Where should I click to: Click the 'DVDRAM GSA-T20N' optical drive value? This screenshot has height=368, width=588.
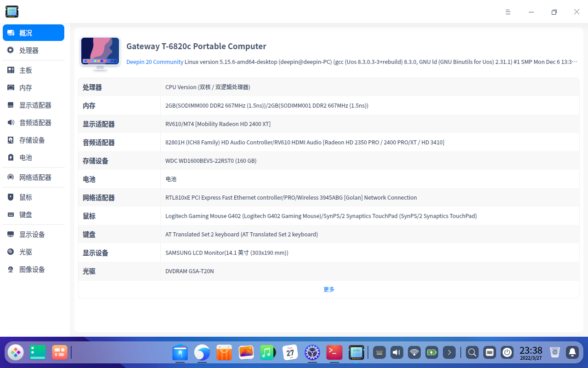(190, 271)
